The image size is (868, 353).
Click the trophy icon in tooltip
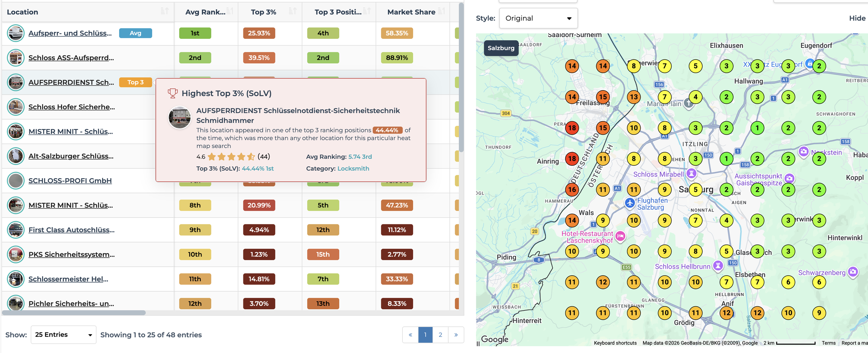(x=173, y=93)
